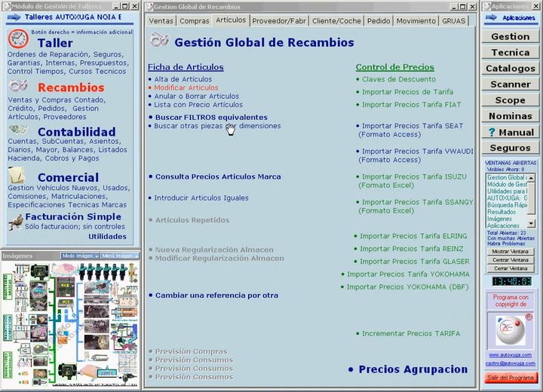Click Importar Precios de Tarifa
This screenshot has width=543, height=392.
click(407, 92)
